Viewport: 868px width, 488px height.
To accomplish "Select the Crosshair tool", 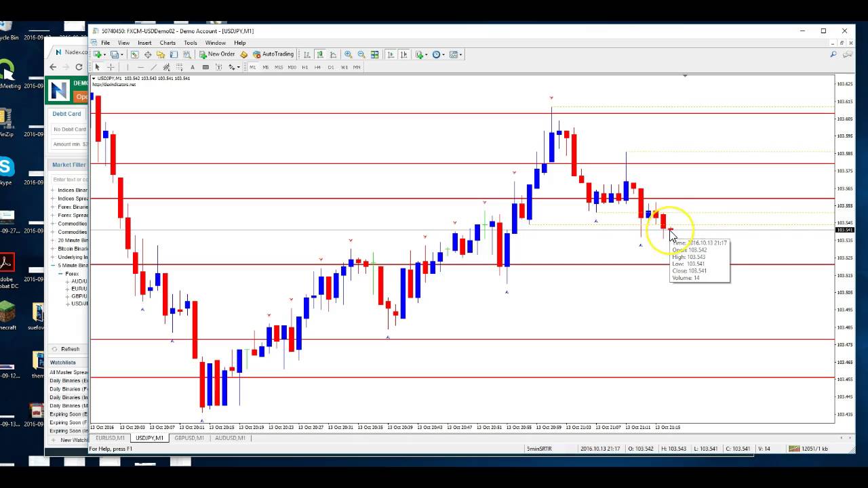I will point(111,67).
